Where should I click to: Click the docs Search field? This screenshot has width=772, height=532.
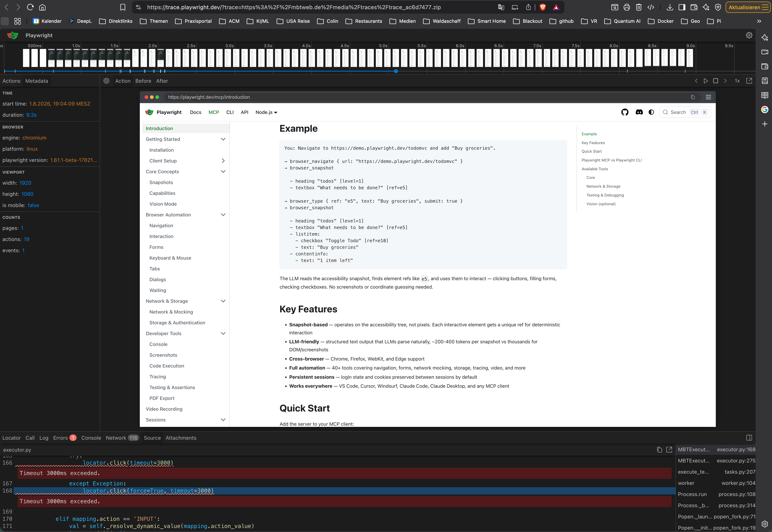pyautogui.click(x=685, y=112)
